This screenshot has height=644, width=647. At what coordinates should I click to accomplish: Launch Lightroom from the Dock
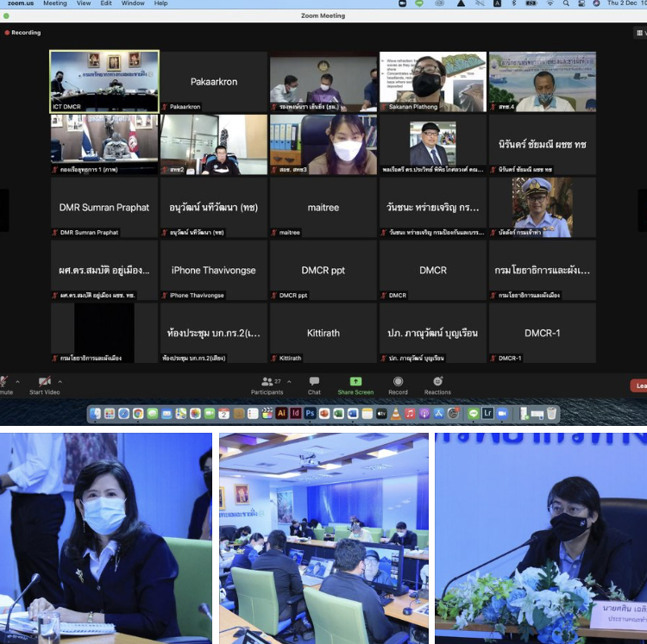pos(487,414)
